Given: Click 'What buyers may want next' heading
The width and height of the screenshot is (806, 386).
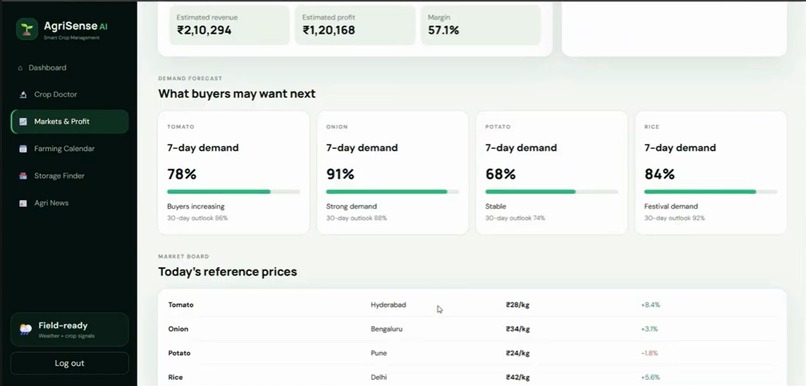Looking at the screenshot, I should [x=237, y=94].
